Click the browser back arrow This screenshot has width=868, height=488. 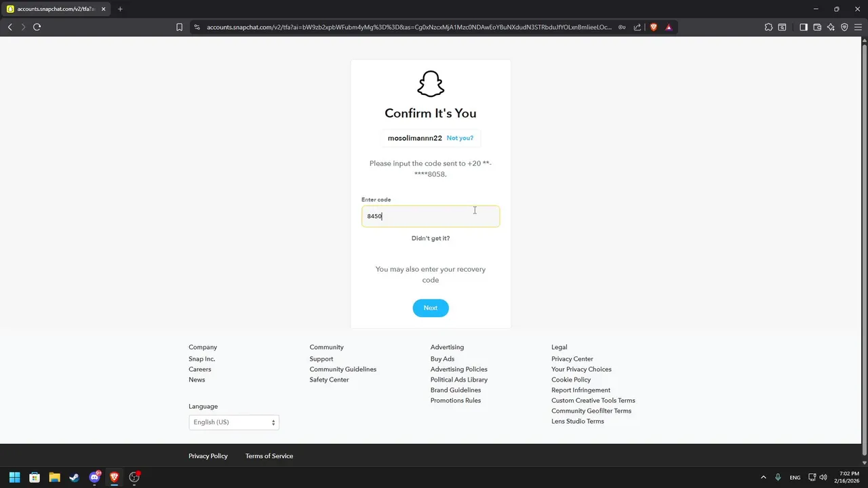pos(9,27)
